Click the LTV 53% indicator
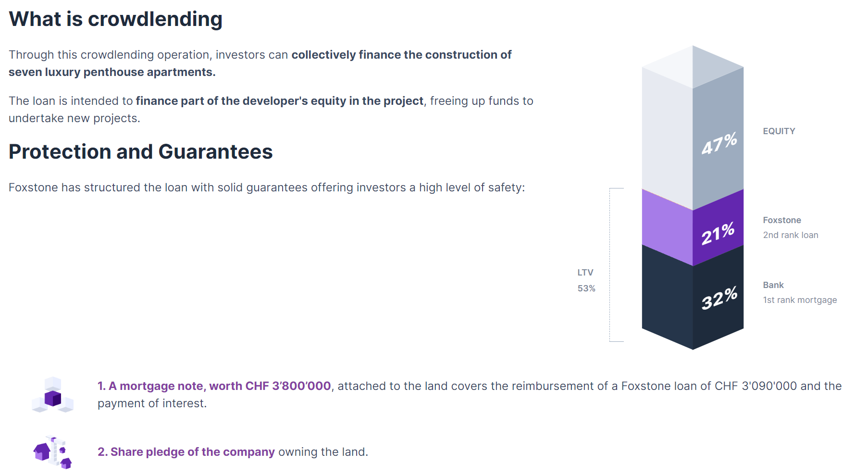 coord(586,280)
